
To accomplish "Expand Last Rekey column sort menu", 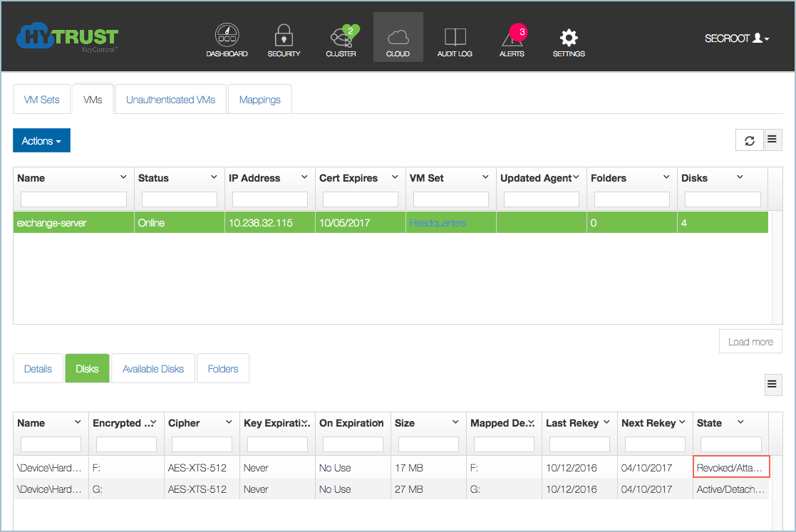I will [x=606, y=422].
